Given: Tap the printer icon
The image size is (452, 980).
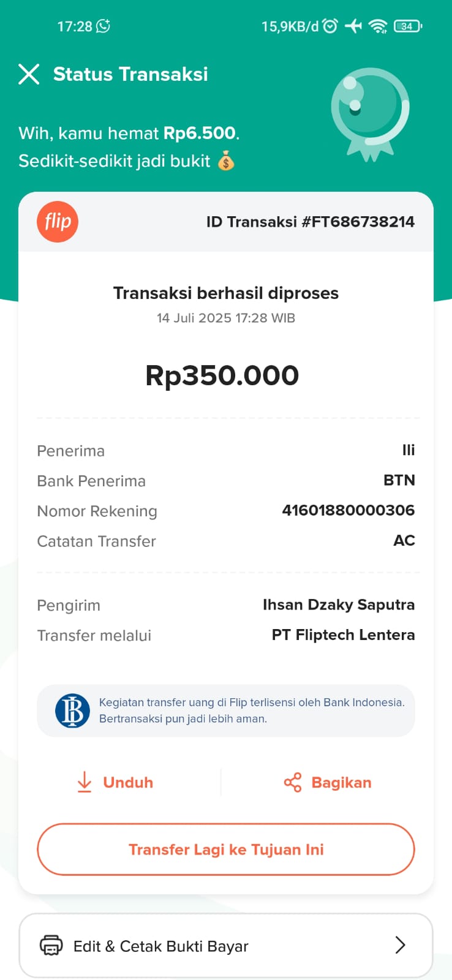Looking at the screenshot, I should (51, 946).
